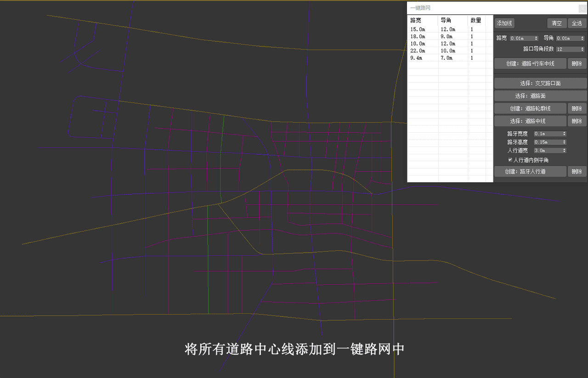Select the row with 路宽 22.0m
The height and width of the screenshot is (378, 588).
tap(450, 51)
